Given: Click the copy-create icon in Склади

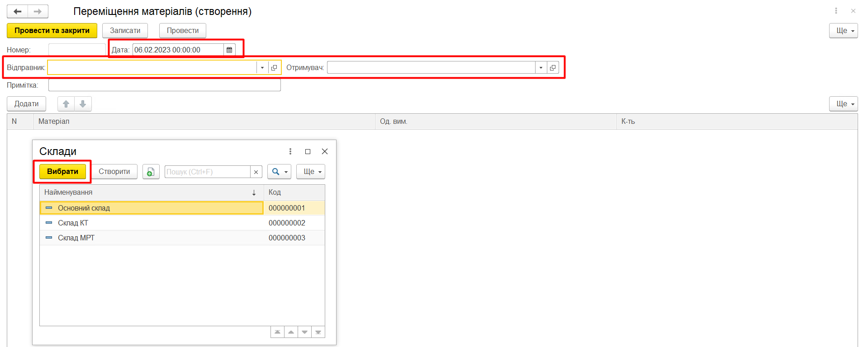Looking at the screenshot, I should (151, 172).
